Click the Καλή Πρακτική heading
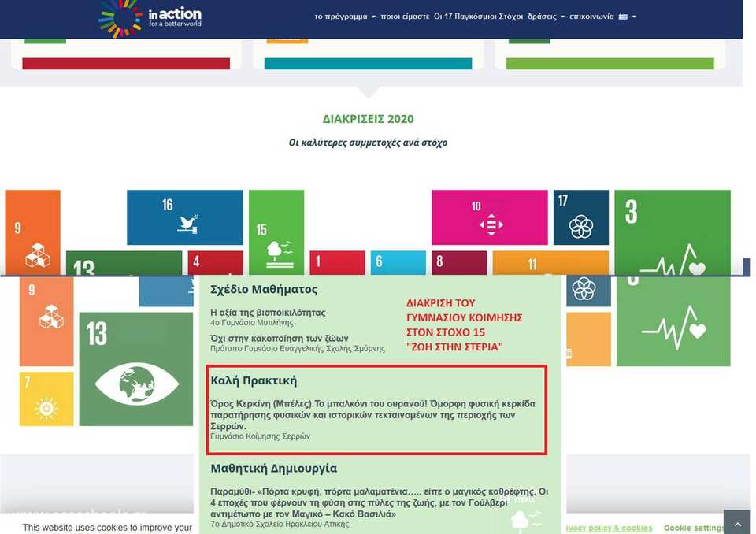 point(254,380)
